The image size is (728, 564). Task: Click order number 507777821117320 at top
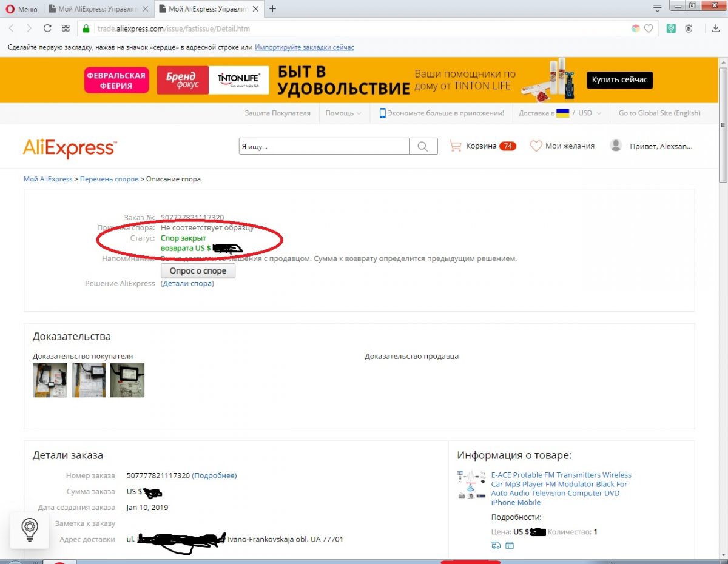coord(192,218)
